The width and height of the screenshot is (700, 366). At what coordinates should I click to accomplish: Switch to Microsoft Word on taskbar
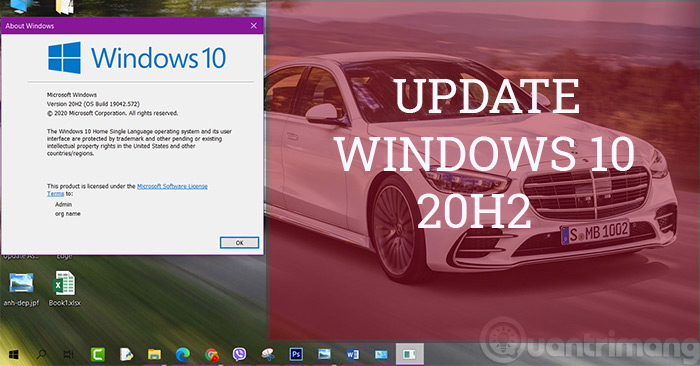click(353, 355)
